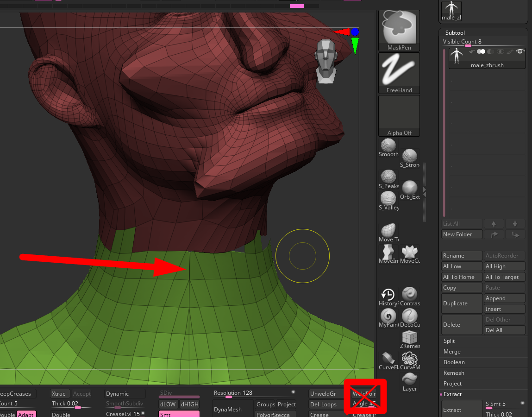Viewport: 532px width, 417px height.
Task: Adjust the Visible Count slider
Action: 483,42
